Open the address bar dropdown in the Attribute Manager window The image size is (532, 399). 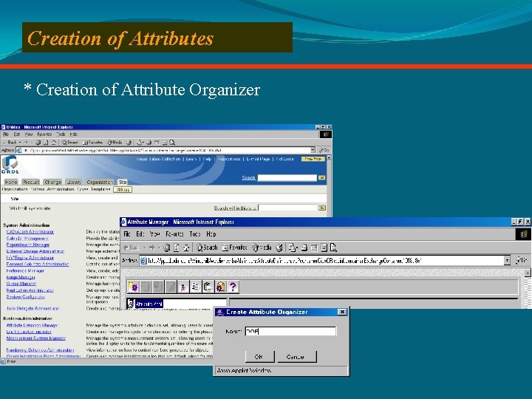click(507, 261)
